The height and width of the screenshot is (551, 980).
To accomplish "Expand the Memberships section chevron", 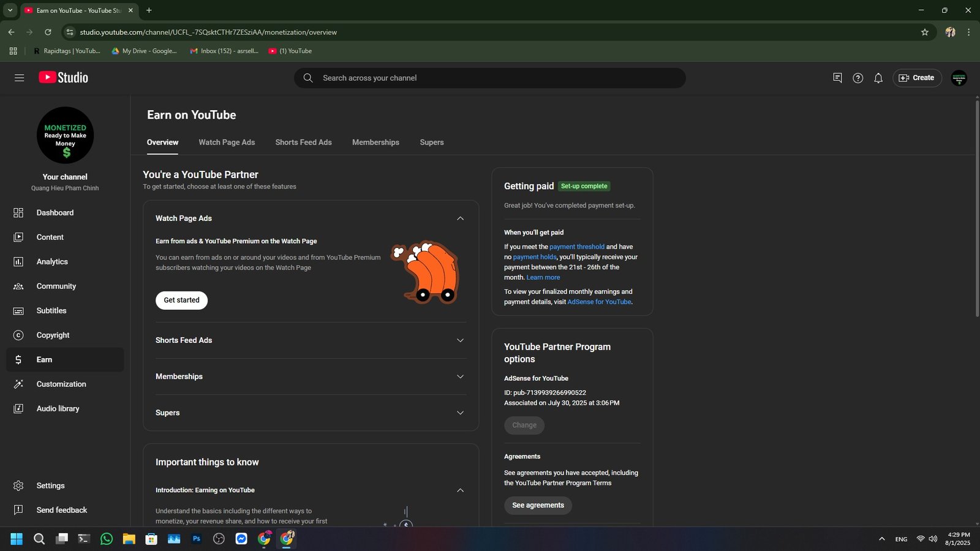I will coord(460,377).
